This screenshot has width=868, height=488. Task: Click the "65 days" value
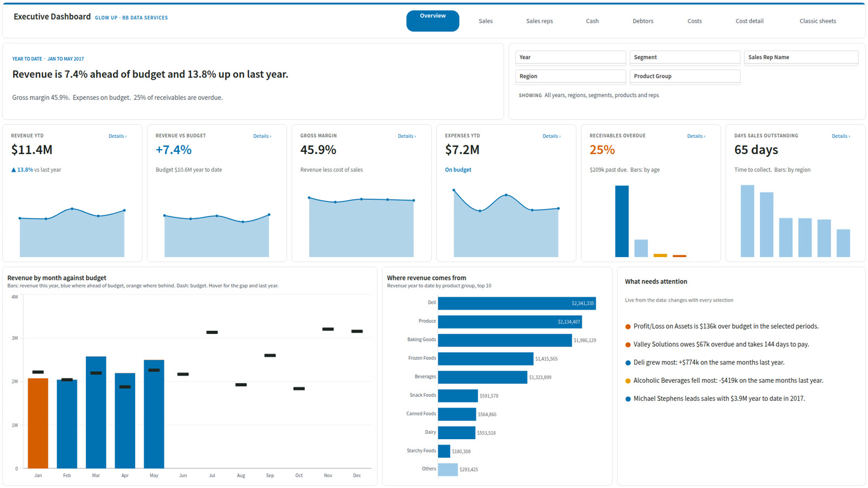click(x=756, y=150)
